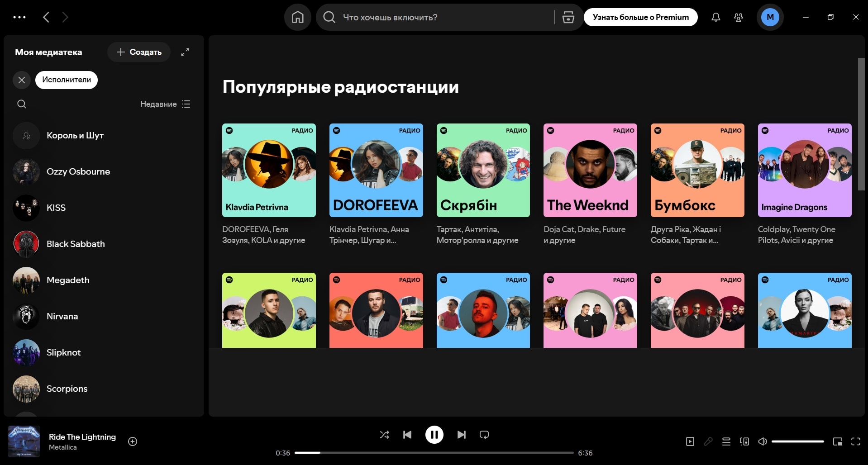Open the Browse icon beside search field
This screenshot has height=465, width=868.
pos(568,17)
